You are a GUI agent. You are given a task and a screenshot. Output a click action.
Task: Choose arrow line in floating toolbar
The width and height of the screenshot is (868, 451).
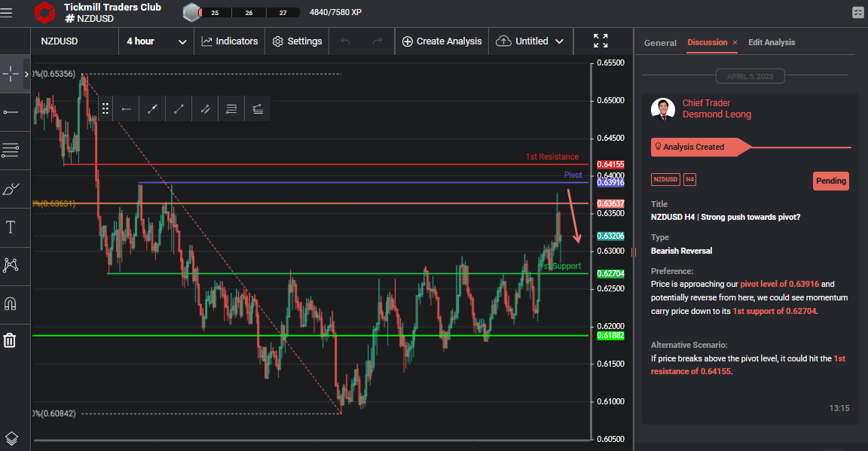coord(152,109)
